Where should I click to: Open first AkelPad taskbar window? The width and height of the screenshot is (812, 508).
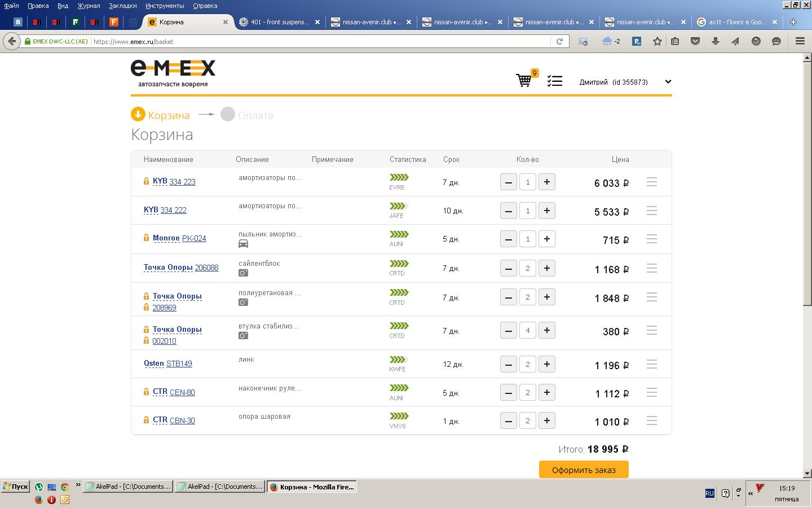point(128,487)
